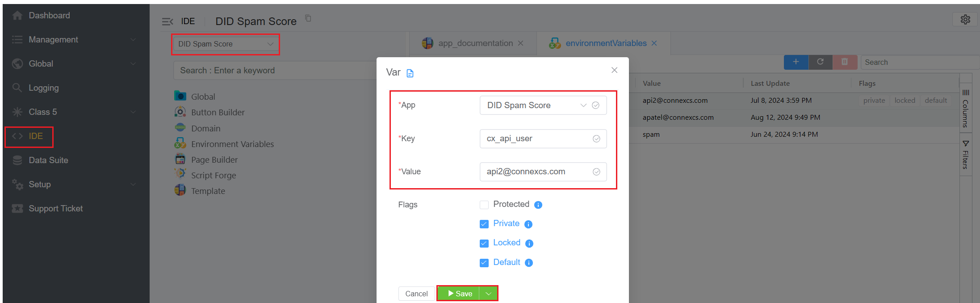Enable the Protected flag checkbox
This screenshot has height=303, width=980.
pyautogui.click(x=484, y=205)
